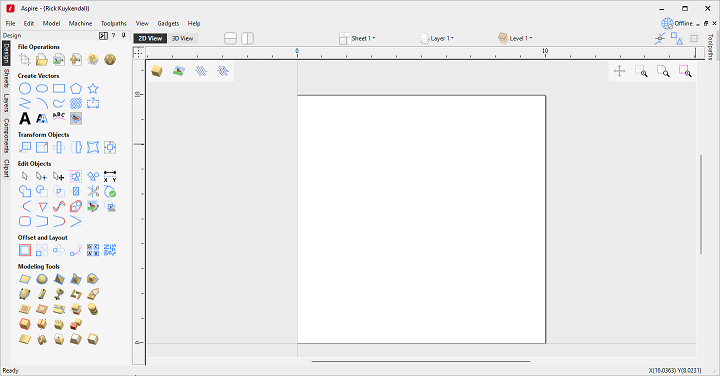This screenshot has height=376, width=720.
Task: Open the Job Setup tool
Action: (25, 59)
